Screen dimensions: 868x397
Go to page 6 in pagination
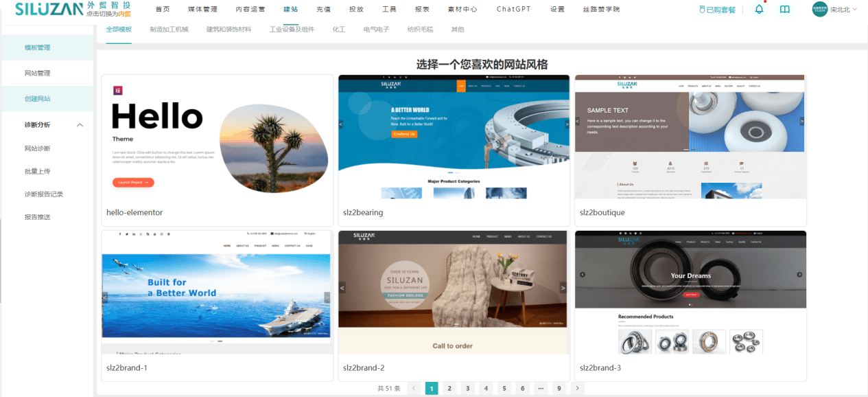coord(523,388)
